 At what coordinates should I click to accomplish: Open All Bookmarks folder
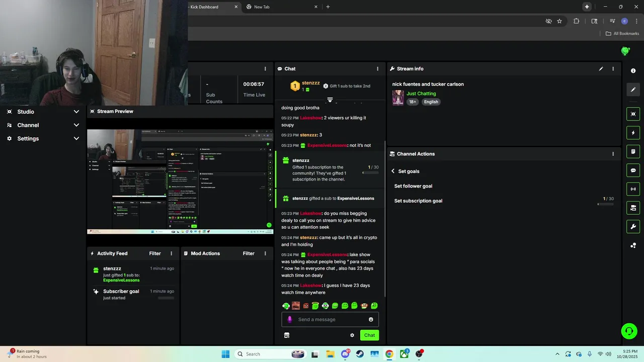[622, 34]
